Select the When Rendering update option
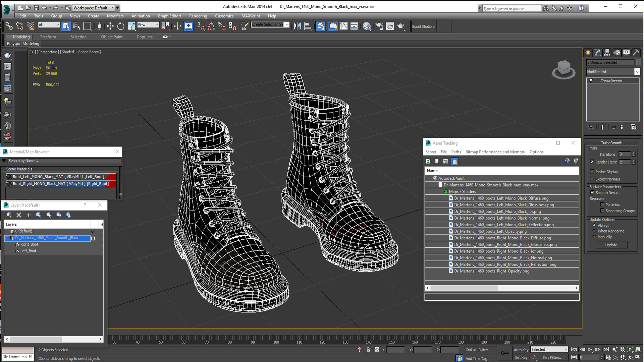Screen dimensions: 644x362 (x=594, y=231)
